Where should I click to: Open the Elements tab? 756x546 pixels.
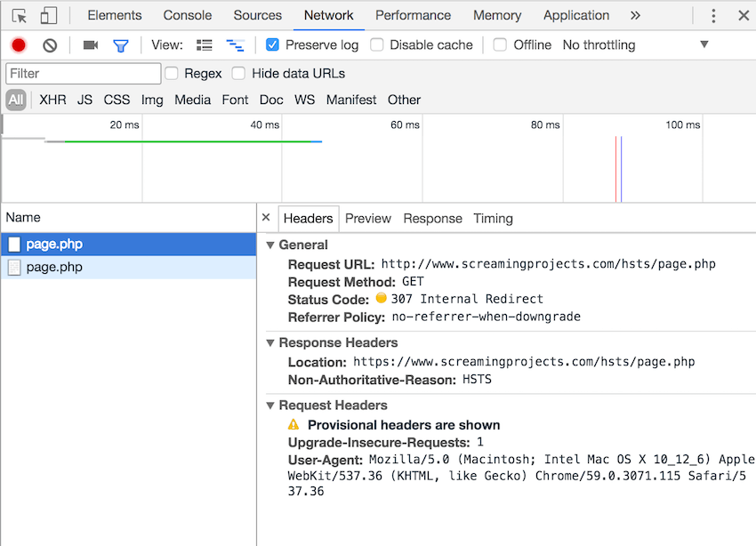[115, 15]
